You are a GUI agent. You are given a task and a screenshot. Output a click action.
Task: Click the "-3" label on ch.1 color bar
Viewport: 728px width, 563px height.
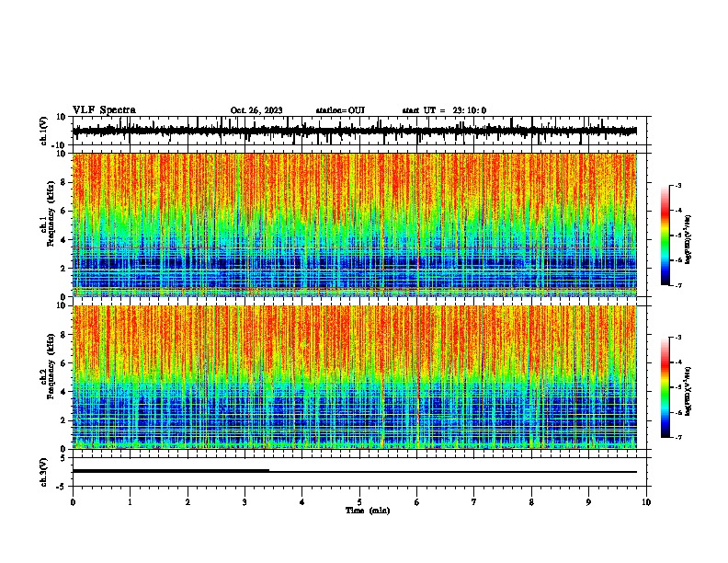click(677, 185)
